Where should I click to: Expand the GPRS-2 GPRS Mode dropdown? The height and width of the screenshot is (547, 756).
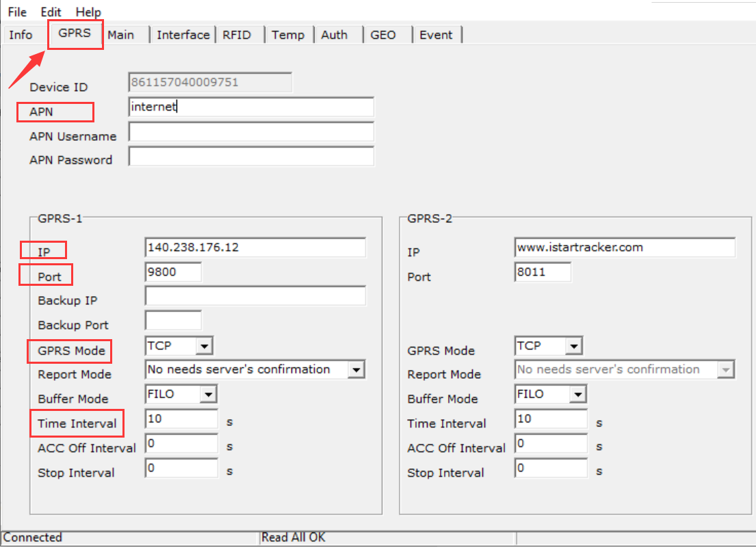(575, 345)
